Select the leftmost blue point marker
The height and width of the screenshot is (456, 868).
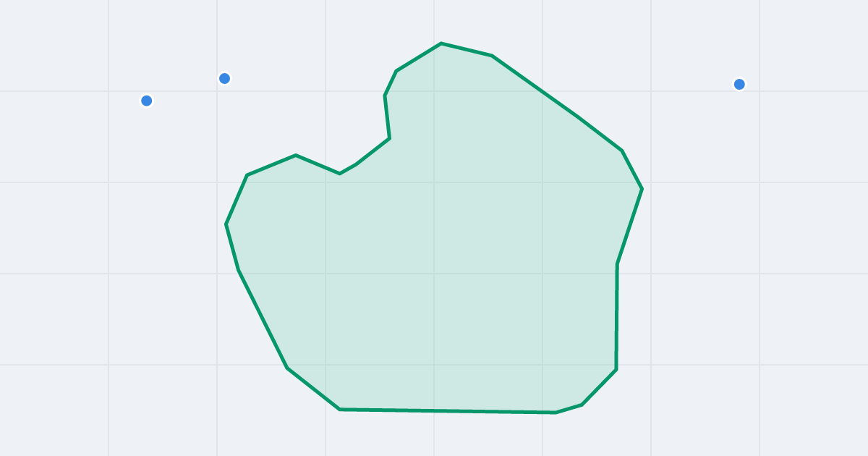click(x=147, y=101)
